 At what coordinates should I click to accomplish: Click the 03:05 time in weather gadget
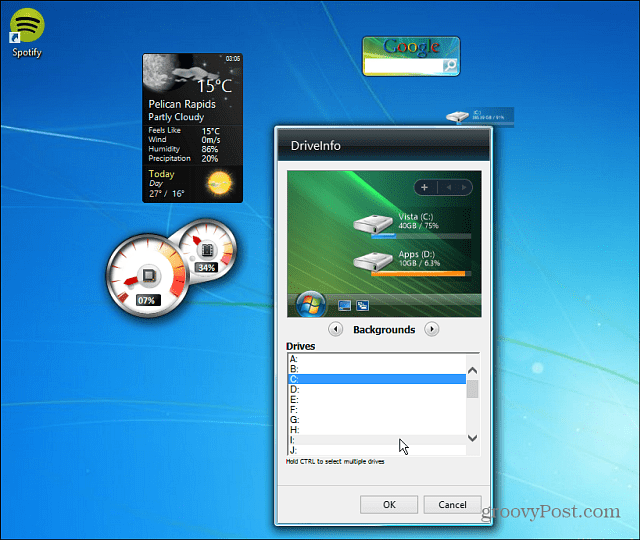(233, 59)
